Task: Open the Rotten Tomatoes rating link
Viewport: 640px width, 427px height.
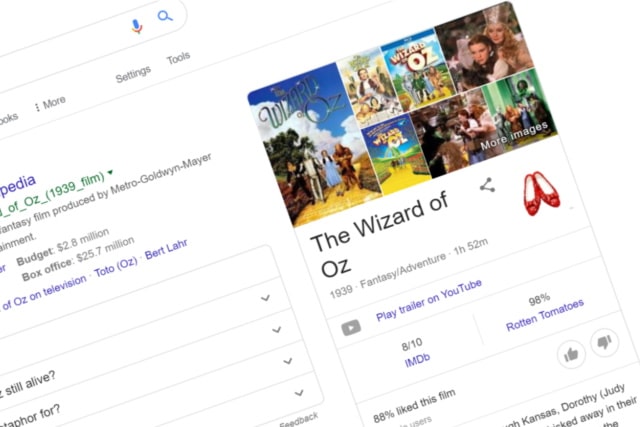Action: (x=545, y=315)
